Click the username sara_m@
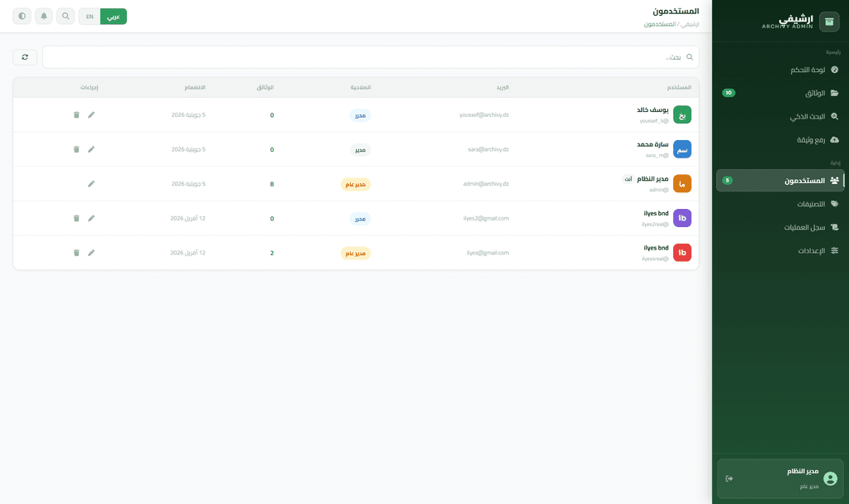The height and width of the screenshot is (504, 849). pyautogui.click(x=657, y=155)
